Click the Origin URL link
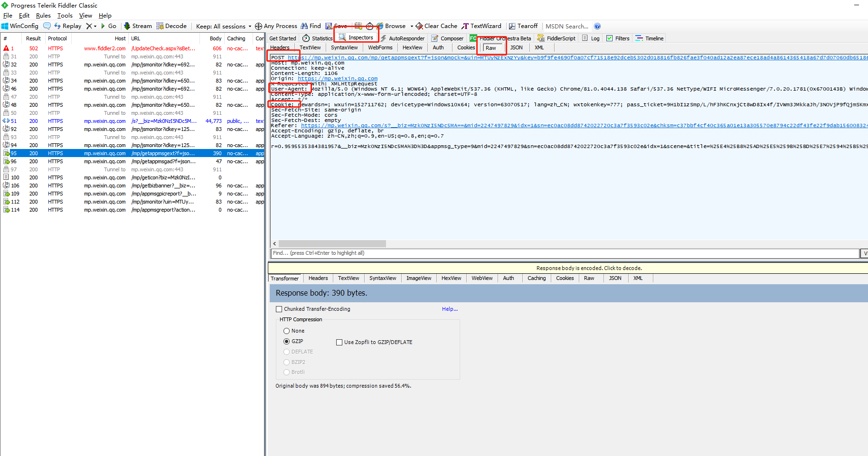 338,78
